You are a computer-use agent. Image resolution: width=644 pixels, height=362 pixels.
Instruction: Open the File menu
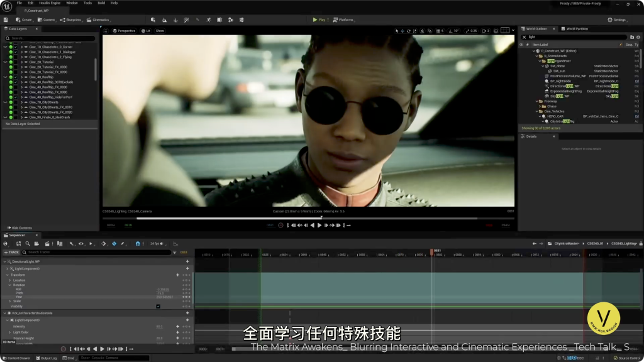[x=19, y=3]
